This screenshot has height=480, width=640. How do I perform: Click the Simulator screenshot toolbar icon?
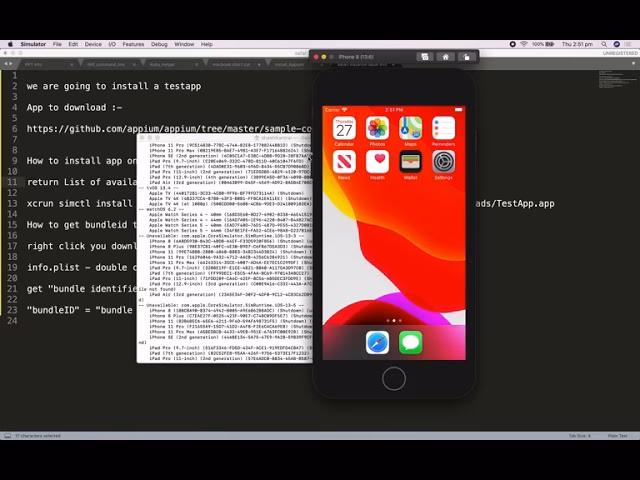424,57
